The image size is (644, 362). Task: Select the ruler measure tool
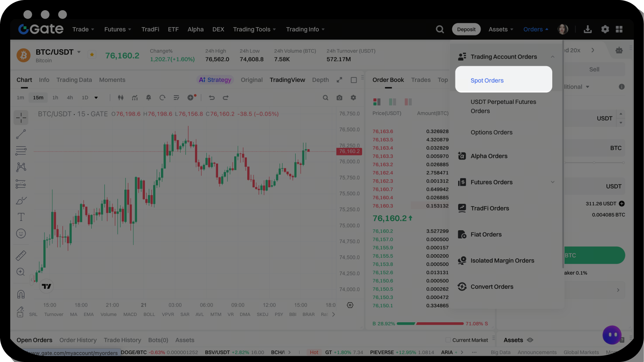pyautogui.click(x=21, y=256)
